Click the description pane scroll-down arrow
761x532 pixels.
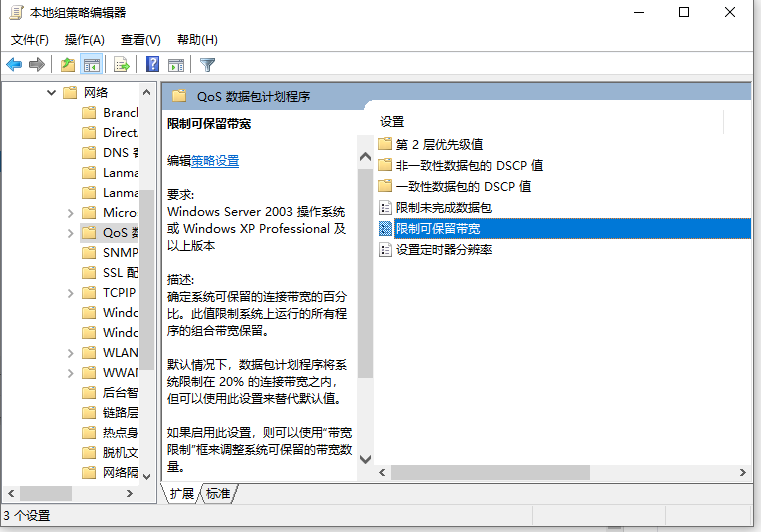pyautogui.click(x=365, y=460)
